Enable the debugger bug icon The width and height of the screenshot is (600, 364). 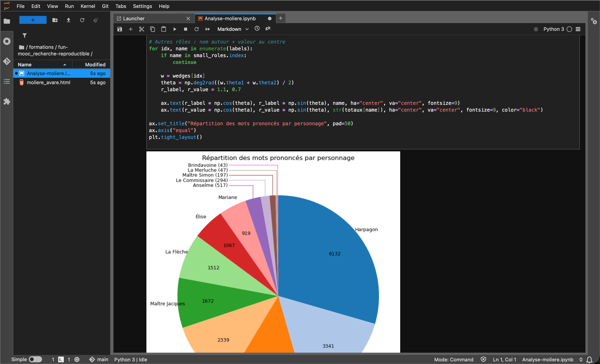536,29
